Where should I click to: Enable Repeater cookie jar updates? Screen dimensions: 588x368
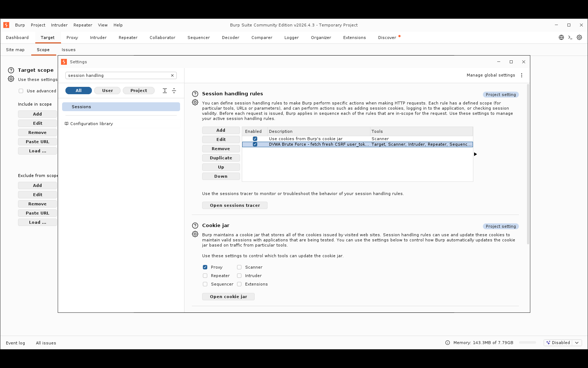pyautogui.click(x=205, y=276)
